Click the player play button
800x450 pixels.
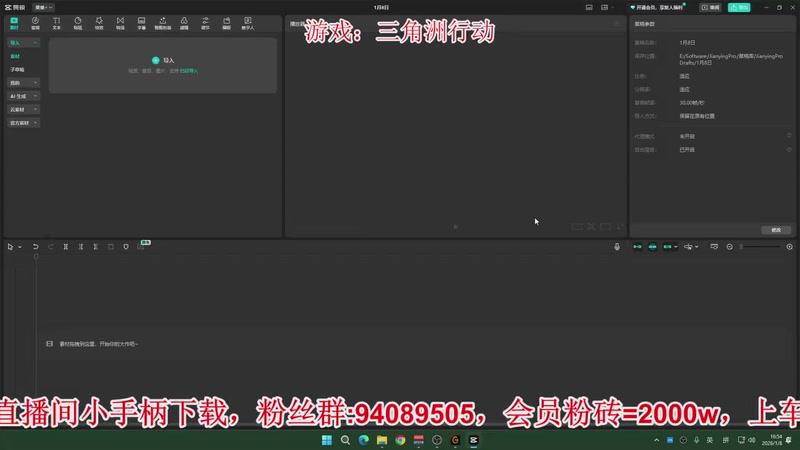click(x=456, y=227)
